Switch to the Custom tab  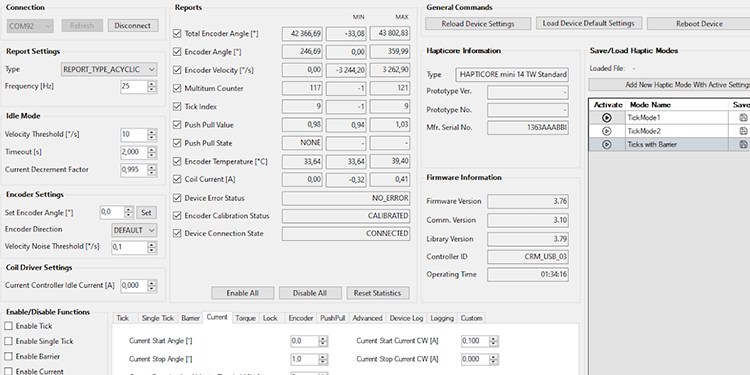tap(471, 318)
